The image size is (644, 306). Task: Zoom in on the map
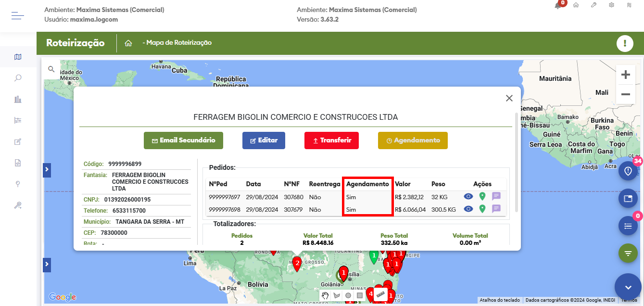625,75
